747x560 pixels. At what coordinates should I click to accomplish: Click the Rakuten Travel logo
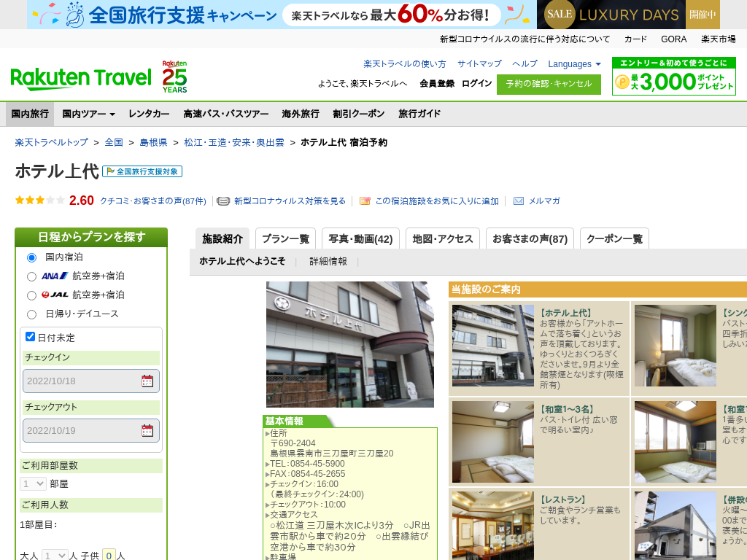[81, 79]
